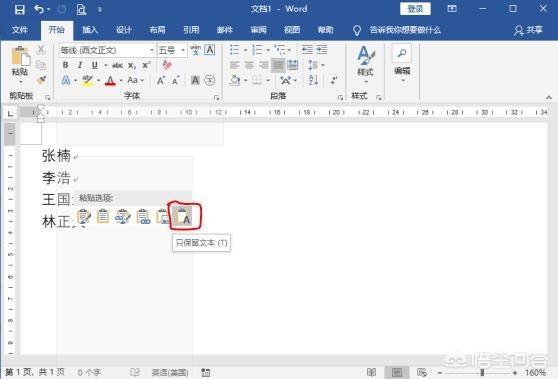
Task: Toggle subscript formatting
Action: [132, 65]
